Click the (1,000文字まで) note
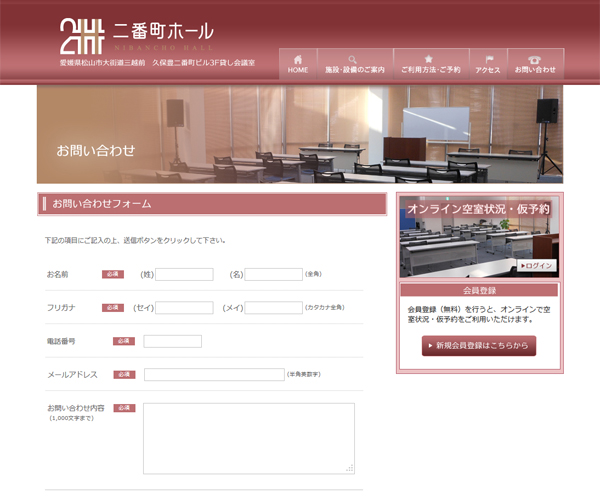600x500 pixels. tap(71, 418)
